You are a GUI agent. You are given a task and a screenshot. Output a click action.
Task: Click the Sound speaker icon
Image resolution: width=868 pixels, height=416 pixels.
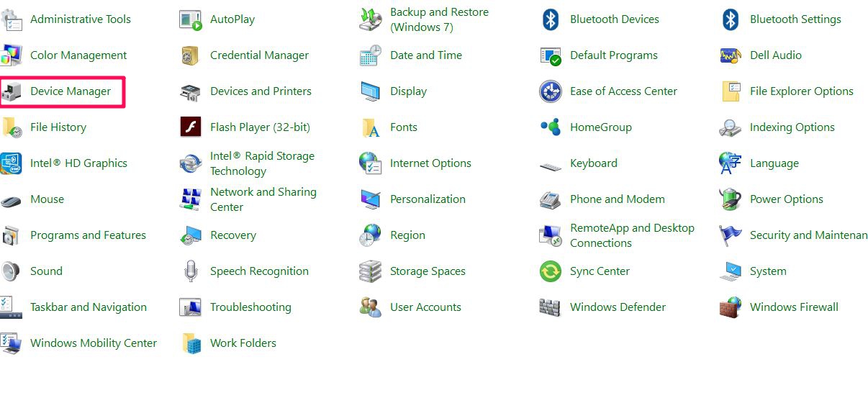pos(11,271)
